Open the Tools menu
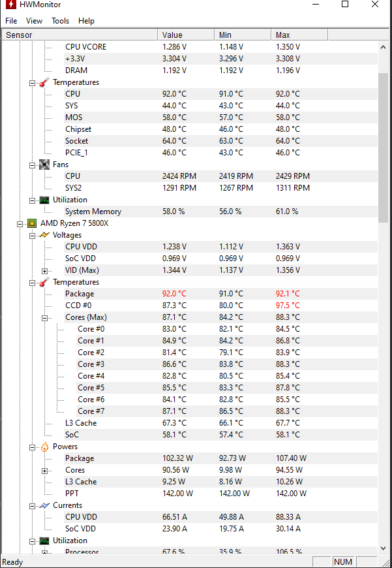This screenshot has width=392, height=568. [x=60, y=21]
